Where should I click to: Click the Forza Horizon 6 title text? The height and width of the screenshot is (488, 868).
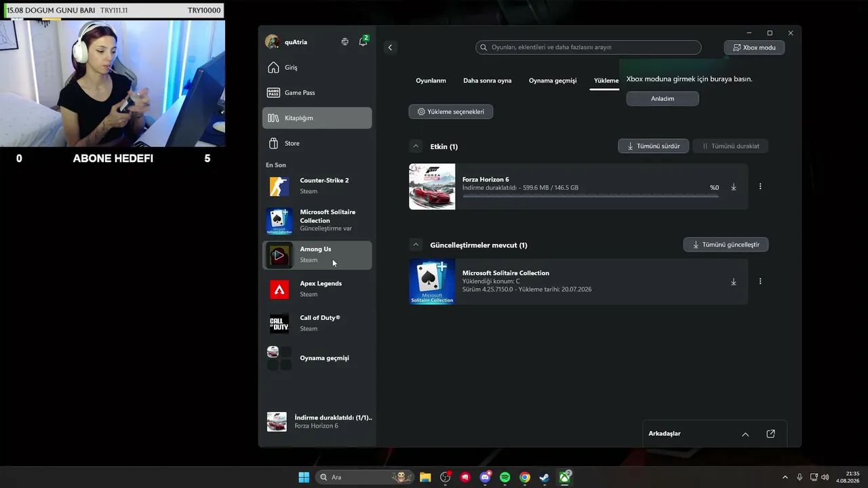[x=486, y=180]
